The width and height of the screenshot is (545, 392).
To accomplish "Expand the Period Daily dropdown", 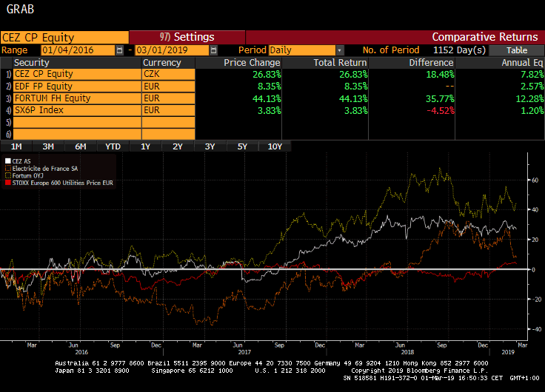I will point(340,50).
